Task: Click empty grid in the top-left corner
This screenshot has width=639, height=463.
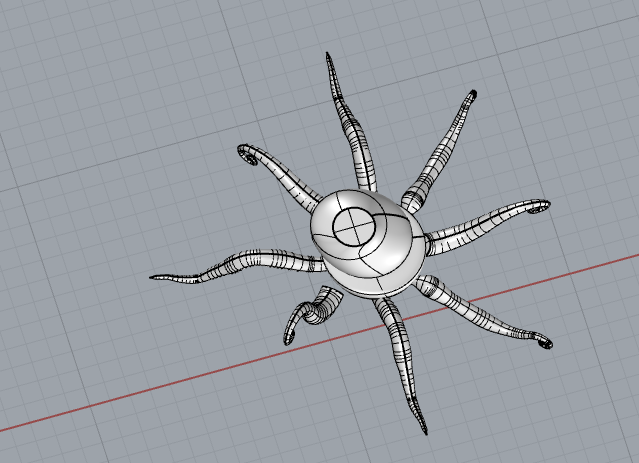Action: (x=60, y=50)
